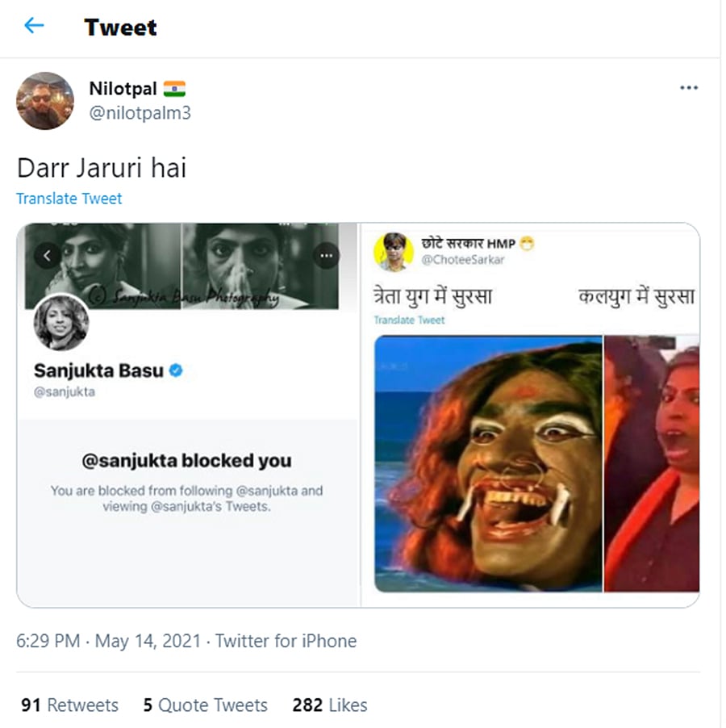The image size is (726, 728).
Task: Open the Nilotpal display name
Action: (123, 89)
